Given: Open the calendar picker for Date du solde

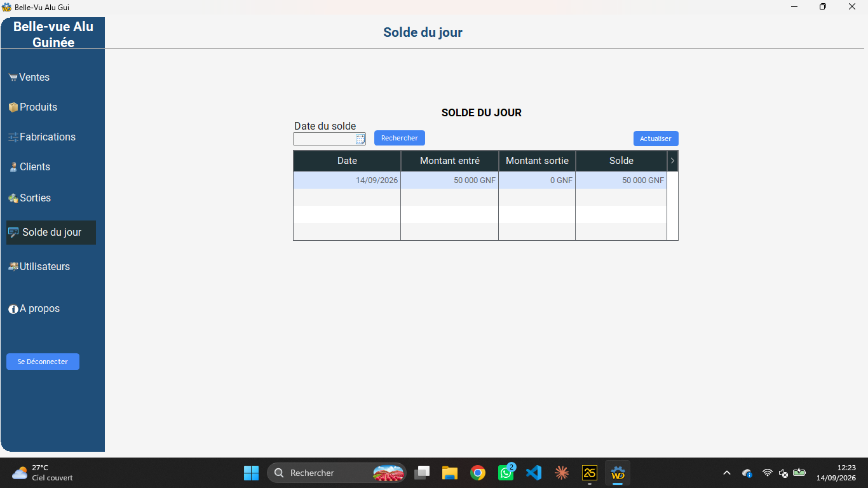Looking at the screenshot, I should 360,139.
